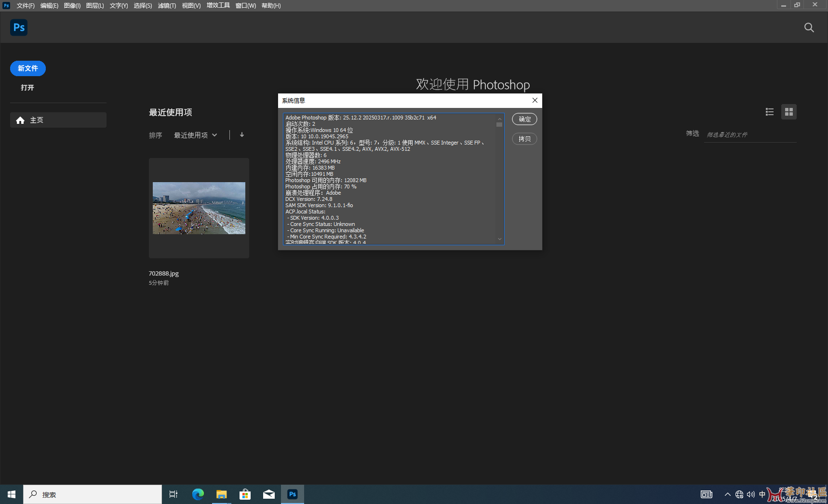Select 主页 in the sidebar
The image size is (828, 504).
(58, 120)
